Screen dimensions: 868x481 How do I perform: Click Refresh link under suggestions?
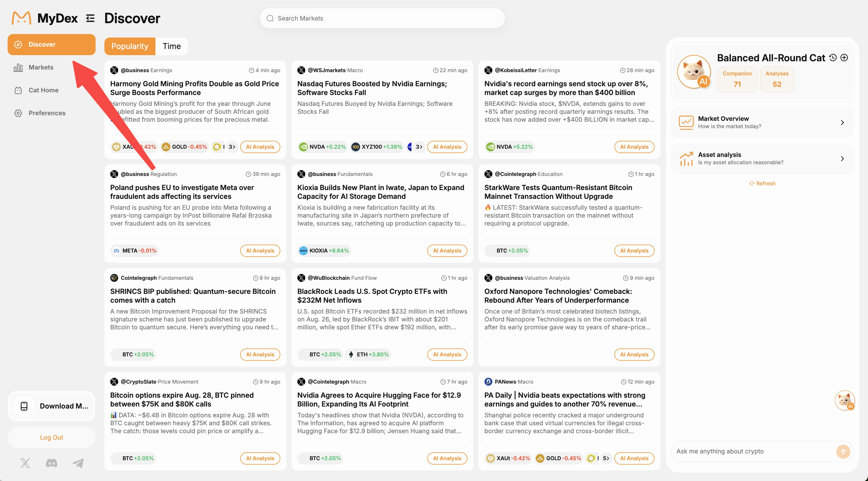click(x=762, y=184)
